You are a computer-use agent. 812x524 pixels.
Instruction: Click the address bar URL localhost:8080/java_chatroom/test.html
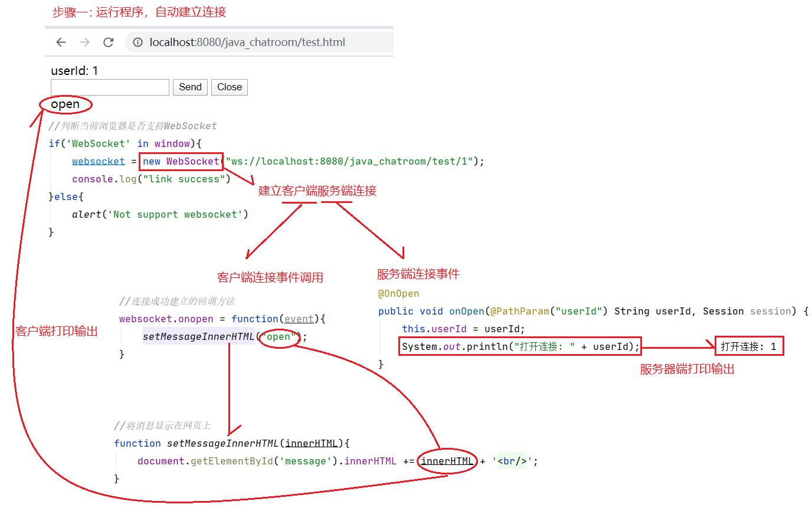tap(247, 42)
